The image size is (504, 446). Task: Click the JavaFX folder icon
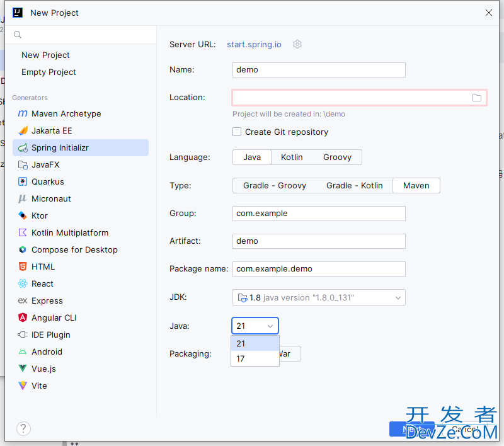(23, 165)
